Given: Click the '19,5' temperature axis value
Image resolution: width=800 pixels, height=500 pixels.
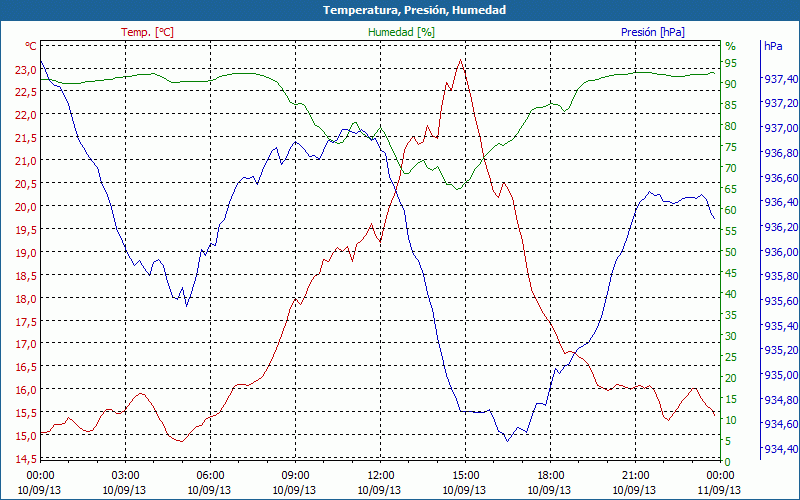Looking at the screenshot, I should (27, 229).
